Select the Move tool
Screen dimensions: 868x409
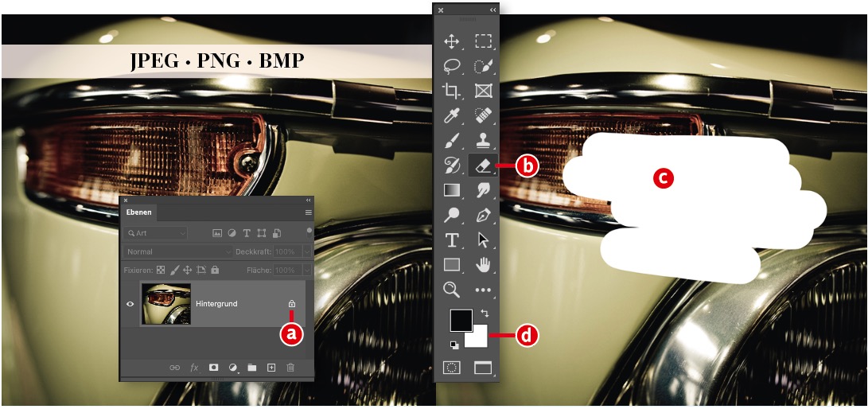pyautogui.click(x=452, y=41)
